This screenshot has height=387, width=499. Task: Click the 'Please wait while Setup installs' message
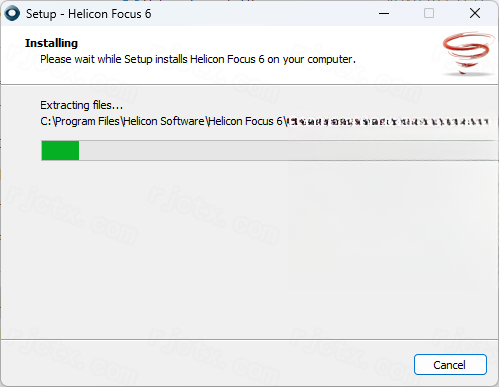[198, 59]
